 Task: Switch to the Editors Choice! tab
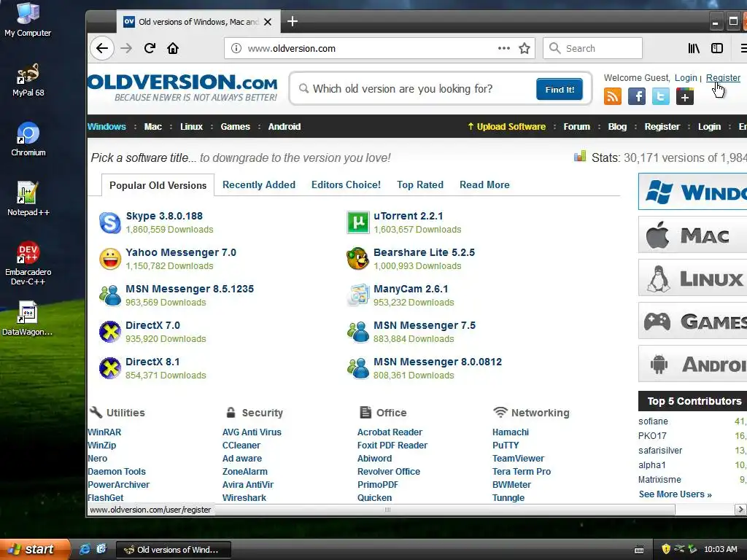[346, 184]
